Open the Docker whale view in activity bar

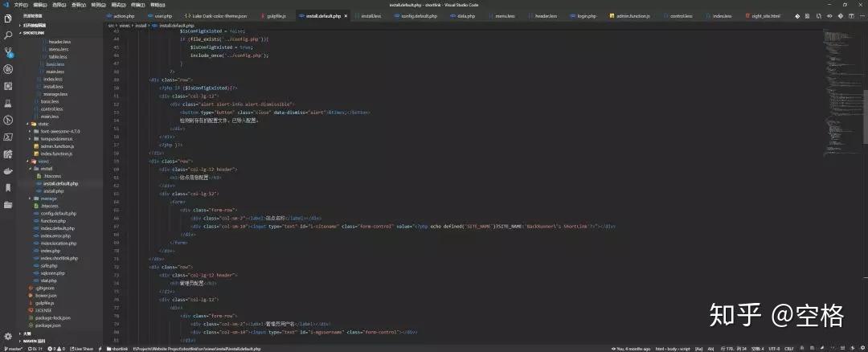tap(8, 171)
